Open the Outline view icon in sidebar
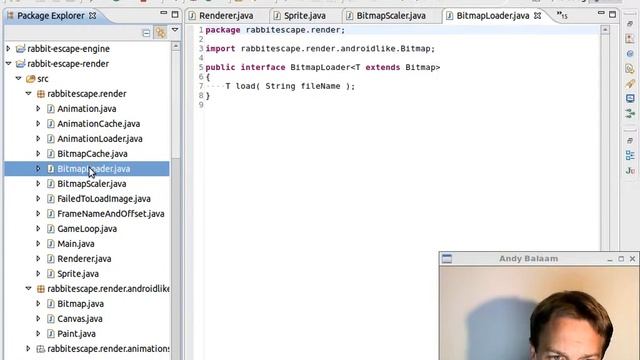This screenshot has height=360, width=640. [x=630, y=155]
